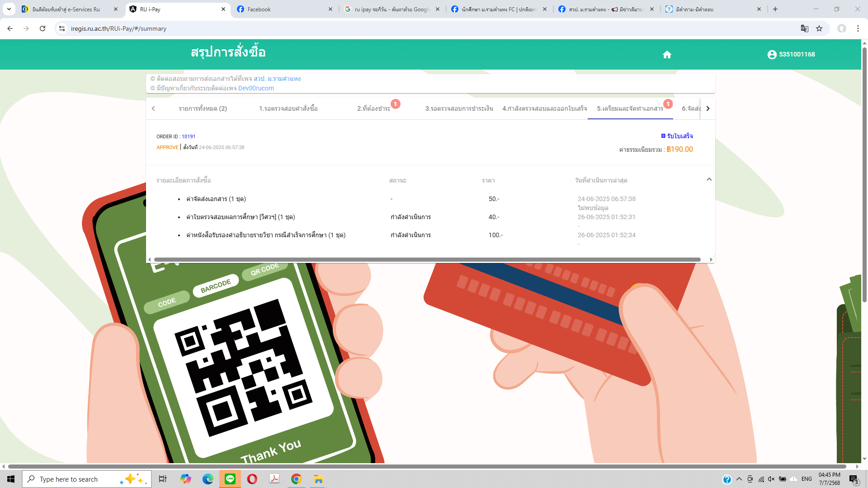Select tab รายการทั้งหมด (2)
Viewport: 868px width, 488px height.
(203, 108)
